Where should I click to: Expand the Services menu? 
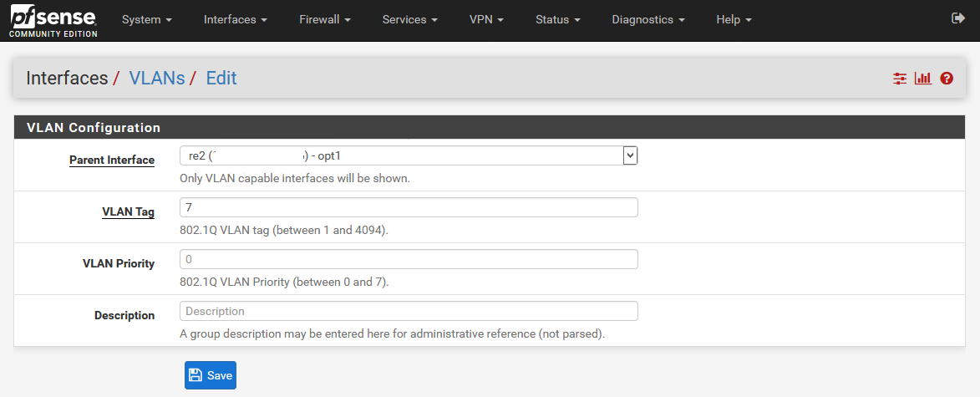(x=409, y=19)
